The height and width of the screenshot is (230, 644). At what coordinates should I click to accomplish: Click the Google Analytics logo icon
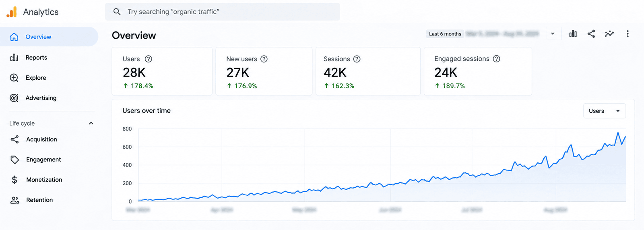click(12, 12)
